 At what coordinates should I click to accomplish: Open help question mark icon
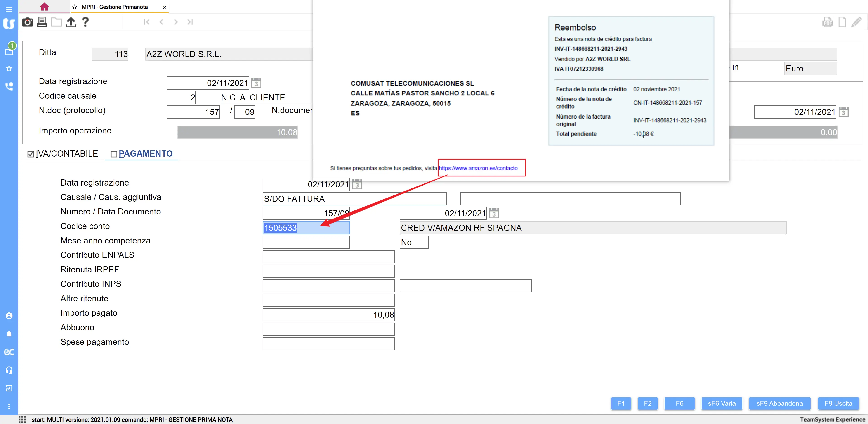click(85, 22)
